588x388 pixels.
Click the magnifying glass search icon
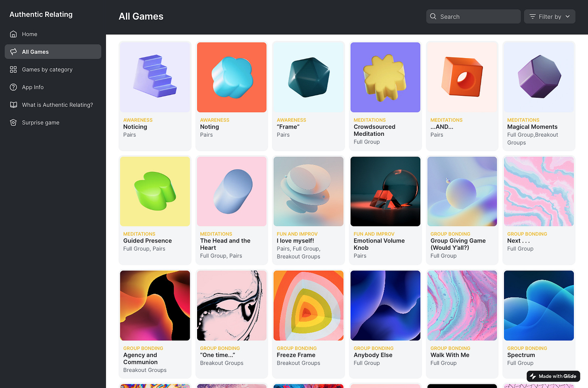[x=433, y=17]
